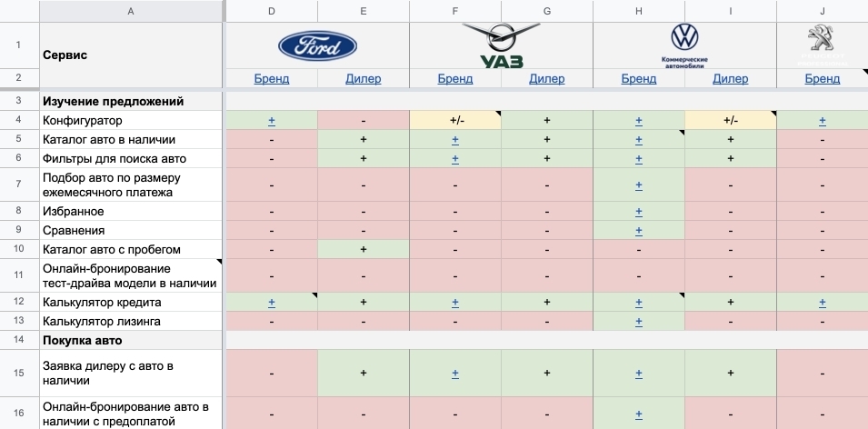
Task: Open the Peugeot Бренд link
Action: [822, 79]
